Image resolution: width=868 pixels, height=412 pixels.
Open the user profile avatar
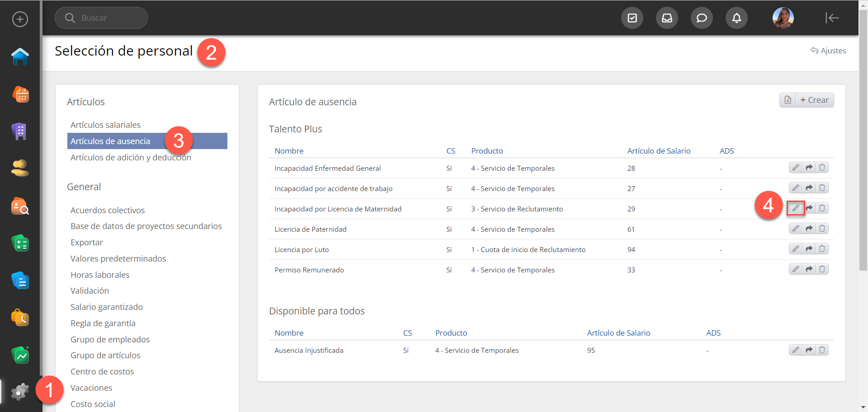tap(783, 18)
